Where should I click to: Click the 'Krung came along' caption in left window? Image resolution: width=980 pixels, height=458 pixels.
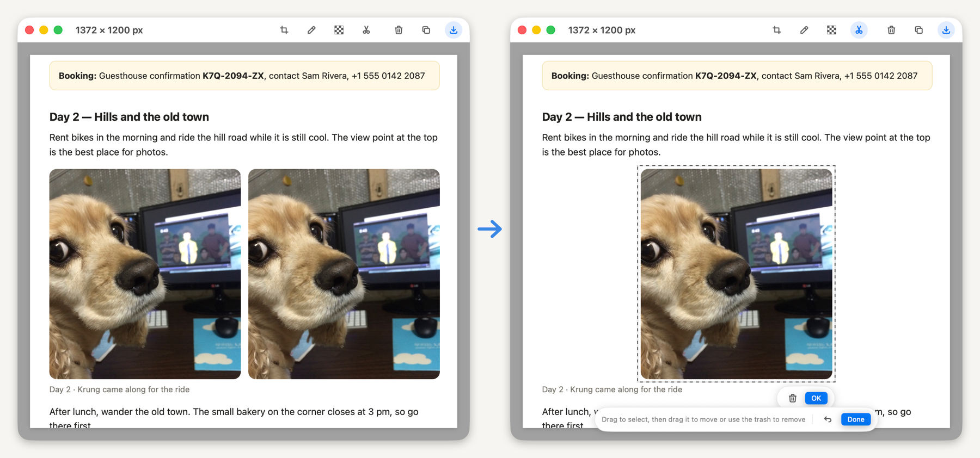coord(120,389)
